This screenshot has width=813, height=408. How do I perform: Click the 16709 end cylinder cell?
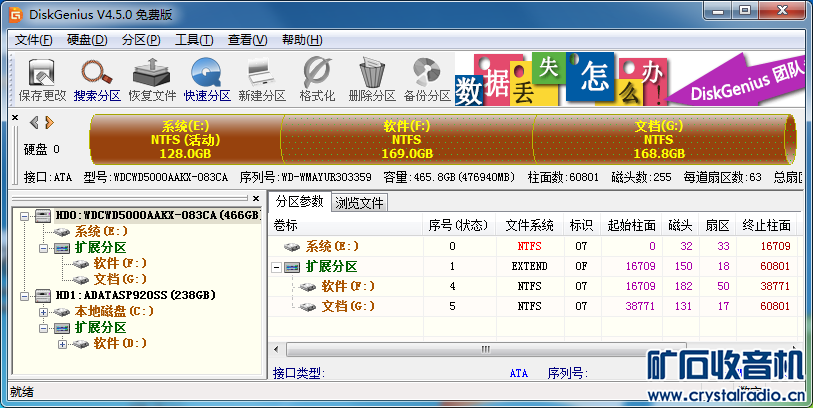775,246
